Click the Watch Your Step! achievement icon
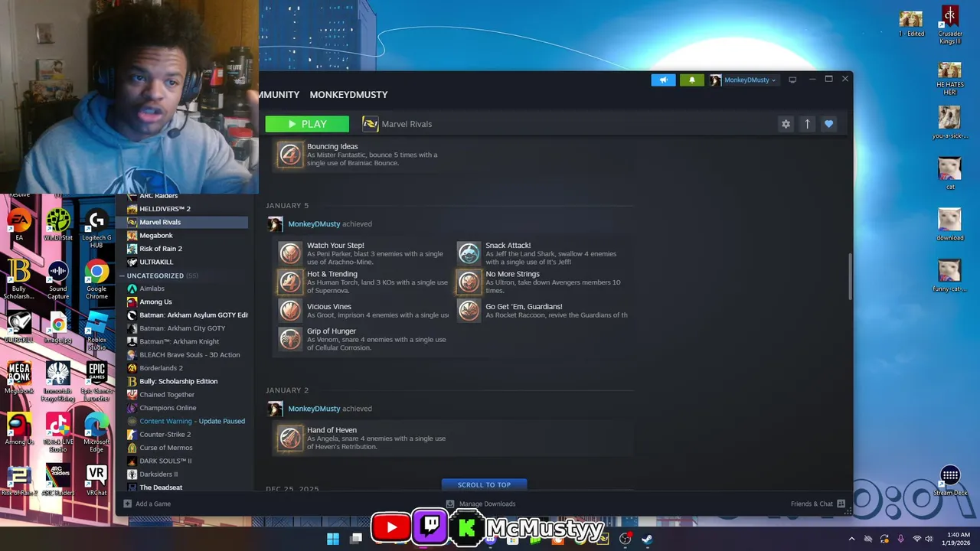 (290, 253)
